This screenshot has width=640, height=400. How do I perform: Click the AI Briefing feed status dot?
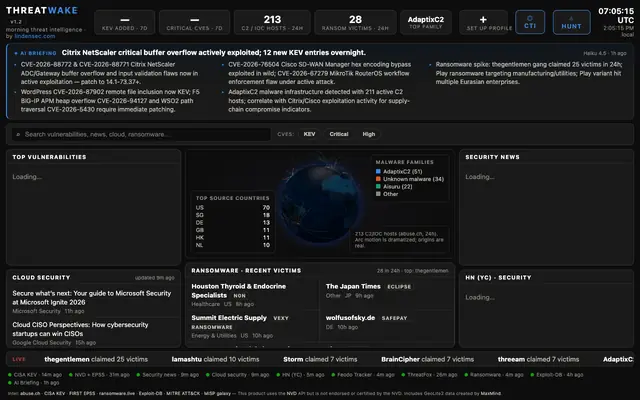point(10,383)
